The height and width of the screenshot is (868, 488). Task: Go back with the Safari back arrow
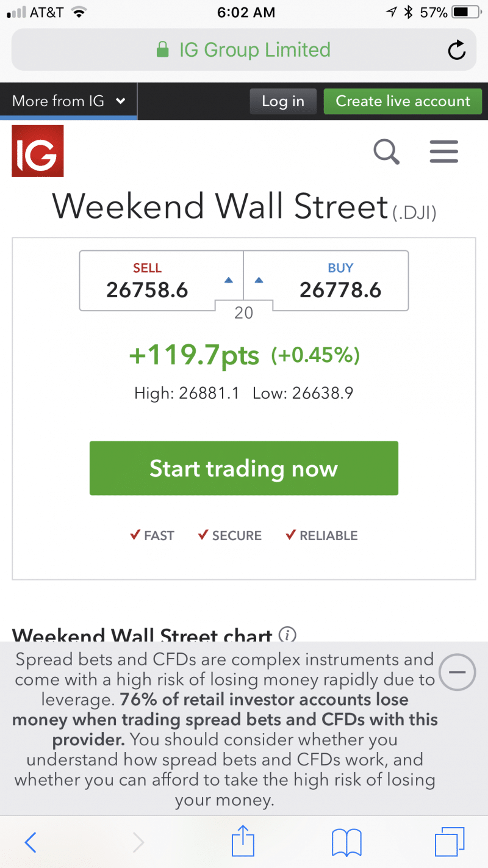(30, 843)
